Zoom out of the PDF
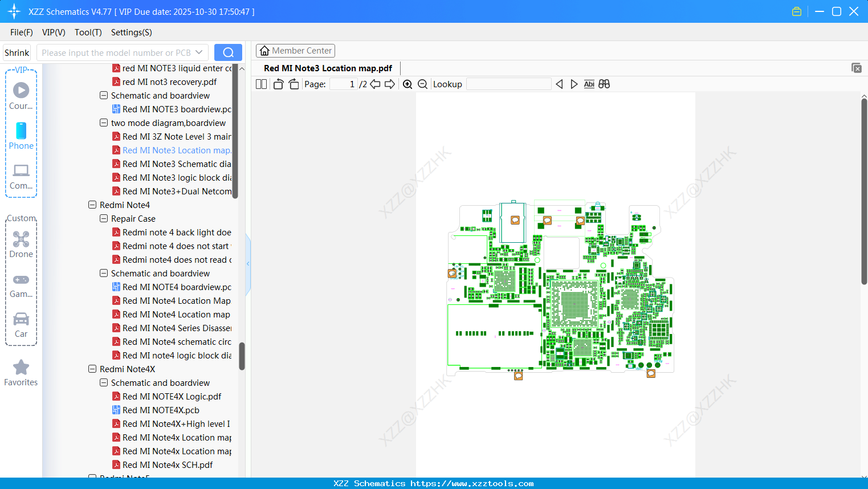868x489 pixels. pos(423,84)
